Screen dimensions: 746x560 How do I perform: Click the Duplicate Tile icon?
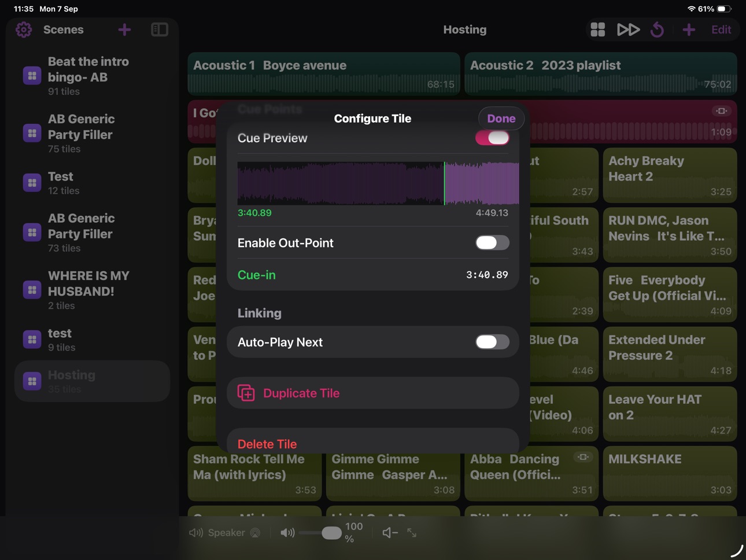pyautogui.click(x=246, y=393)
